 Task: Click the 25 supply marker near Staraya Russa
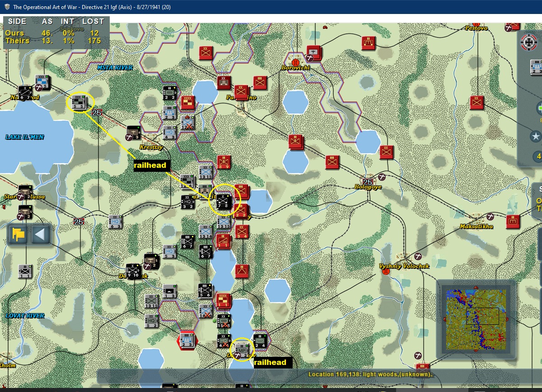click(79, 221)
